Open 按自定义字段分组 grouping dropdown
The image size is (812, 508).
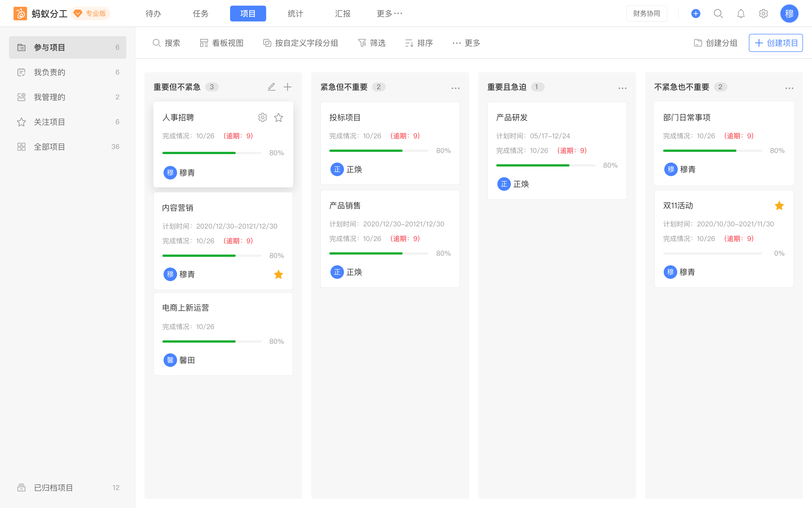[301, 43]
